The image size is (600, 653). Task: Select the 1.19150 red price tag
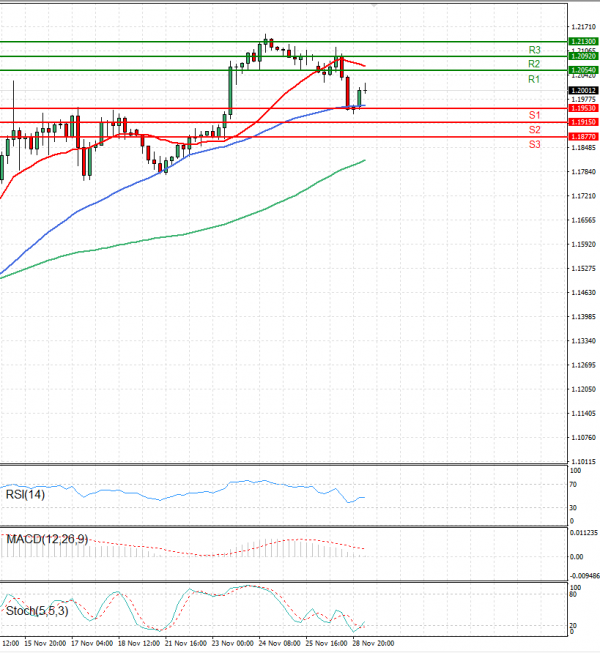(x=583, y=122)
